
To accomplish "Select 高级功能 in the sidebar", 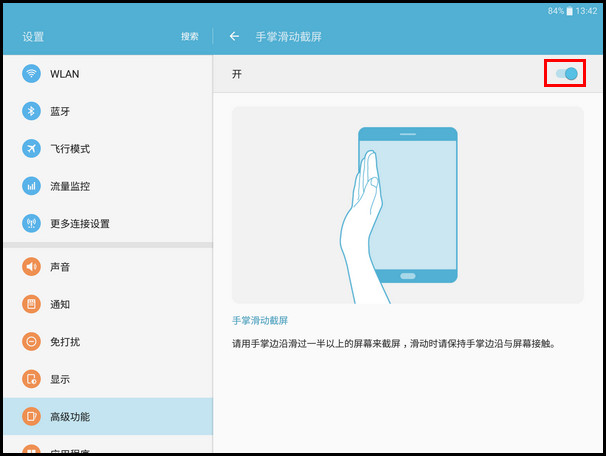I will (108, 417).
